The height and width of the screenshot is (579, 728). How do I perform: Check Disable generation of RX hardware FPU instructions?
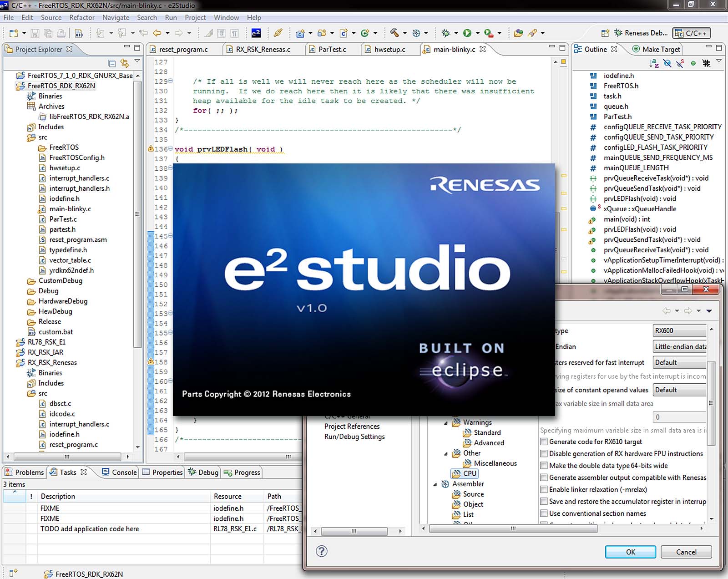(x=544, y=453)
